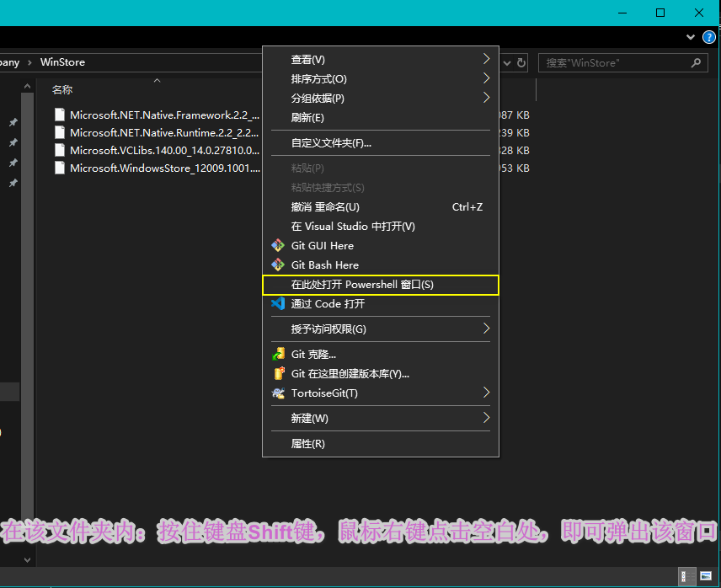
Task: Click the VS Code icon in the context menu
Action: (278, 303)
